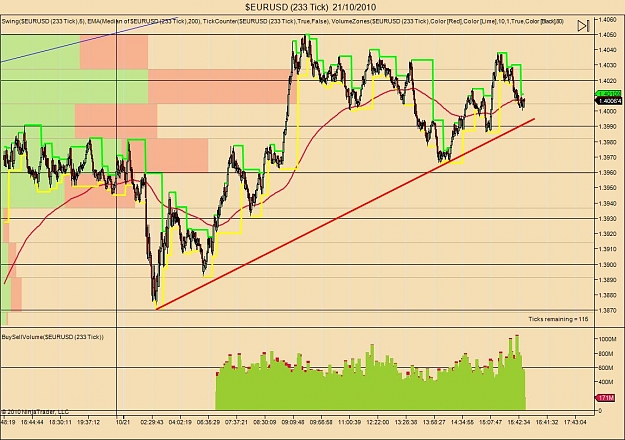Click the 1.3980 price axis label
The image size is (625, 440).
point(607,142)
